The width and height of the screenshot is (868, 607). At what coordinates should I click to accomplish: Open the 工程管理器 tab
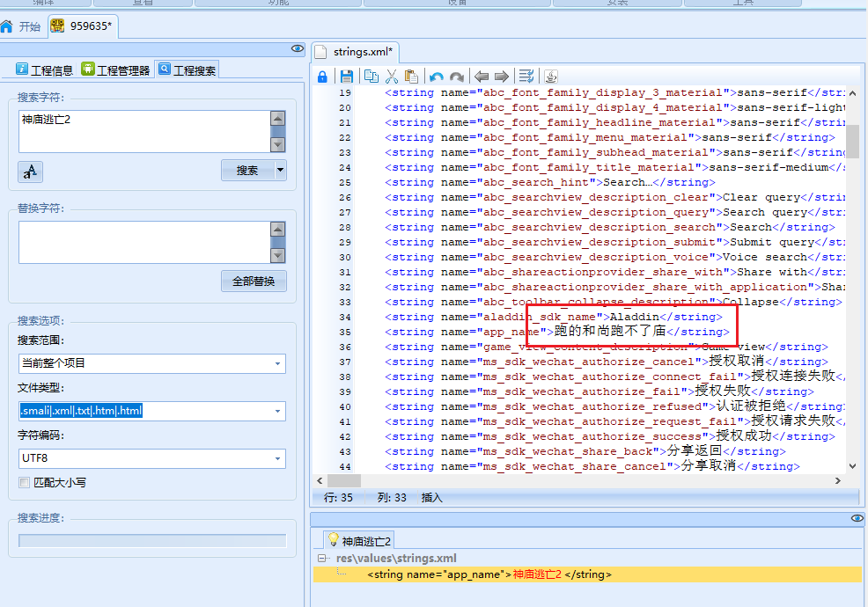pyautogui.click(x=115, y=70)
